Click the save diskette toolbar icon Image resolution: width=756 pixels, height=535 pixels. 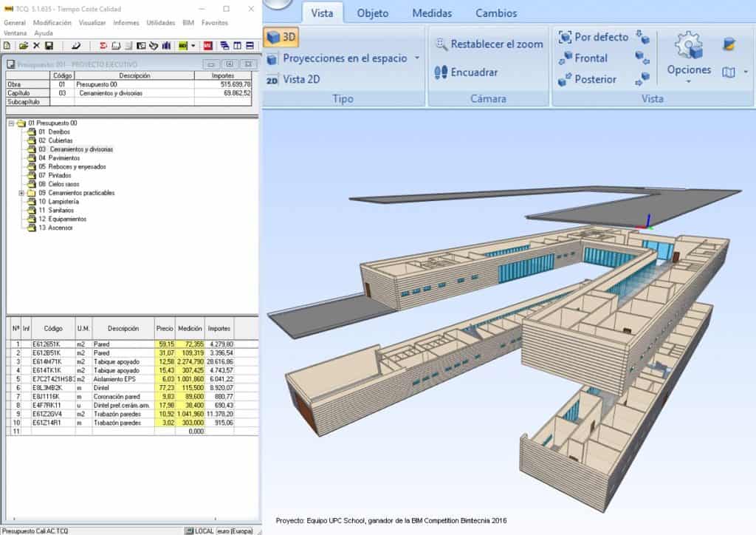49,46
